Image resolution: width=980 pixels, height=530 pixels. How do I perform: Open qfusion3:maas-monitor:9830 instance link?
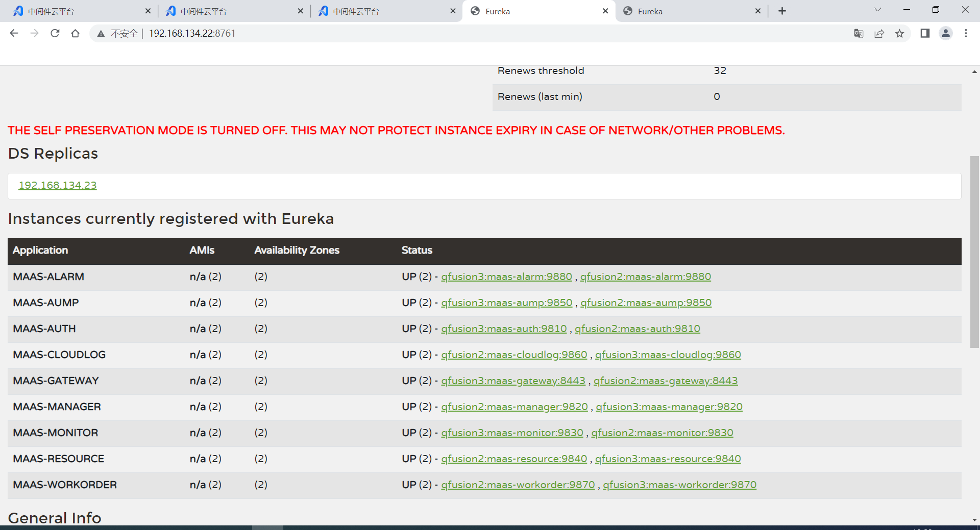512,433
